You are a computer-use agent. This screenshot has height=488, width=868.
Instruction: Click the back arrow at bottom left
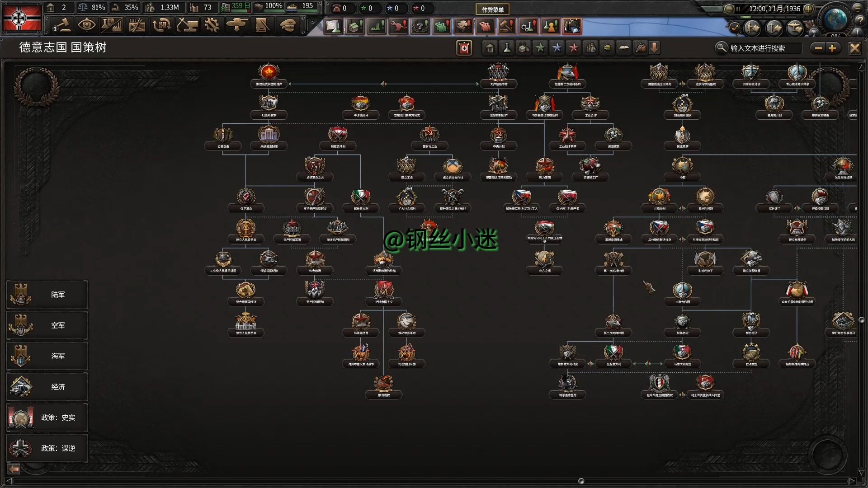14,469
